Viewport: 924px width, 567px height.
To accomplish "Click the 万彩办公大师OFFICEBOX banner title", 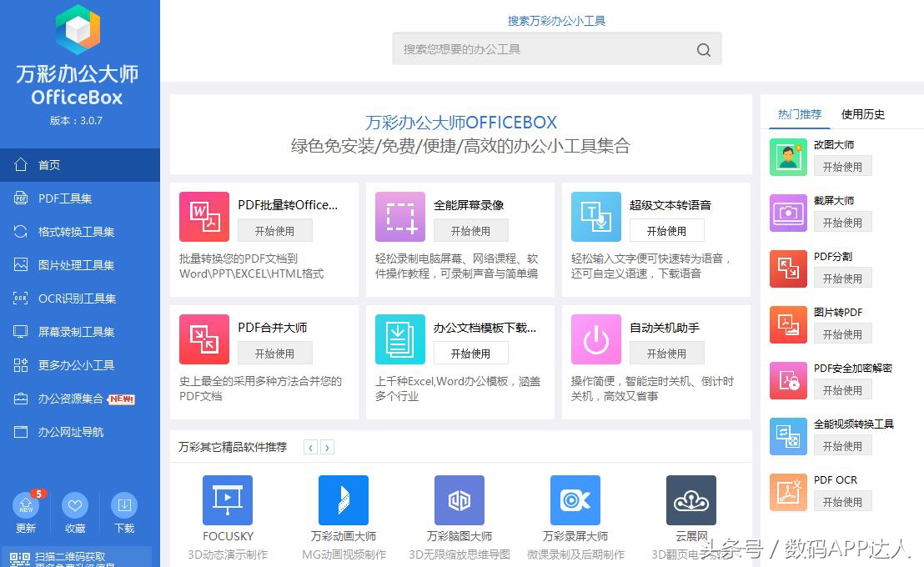I will (461, 123).
